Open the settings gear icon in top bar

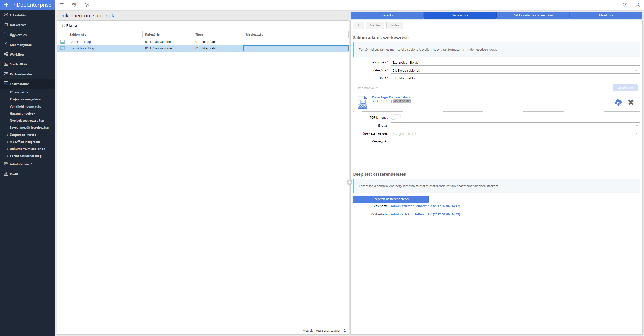[x=74, y=5]
